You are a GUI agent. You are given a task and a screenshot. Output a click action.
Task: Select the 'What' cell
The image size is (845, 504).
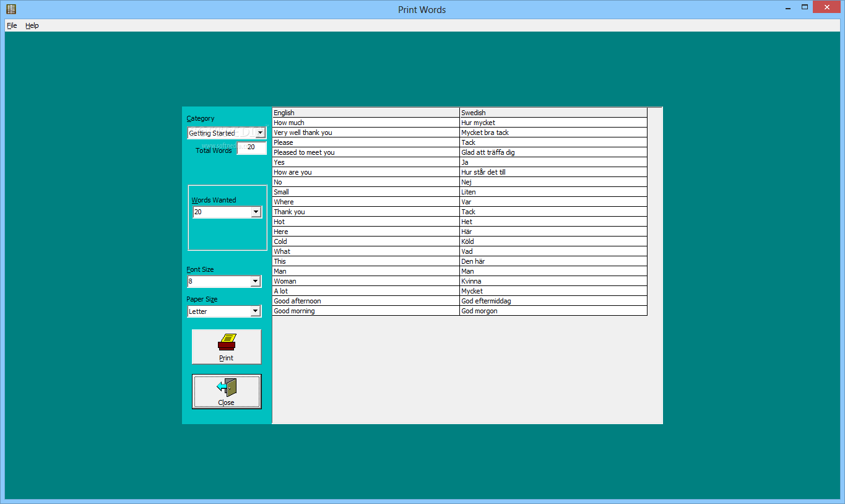[366, 251]
